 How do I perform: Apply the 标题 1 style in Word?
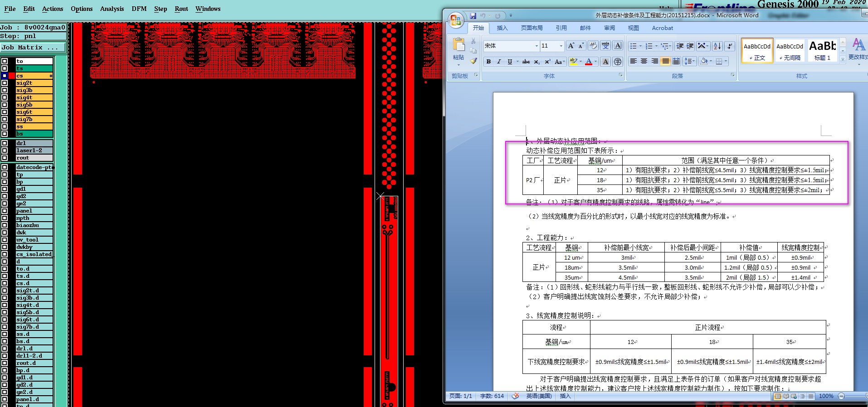[822, 50]
